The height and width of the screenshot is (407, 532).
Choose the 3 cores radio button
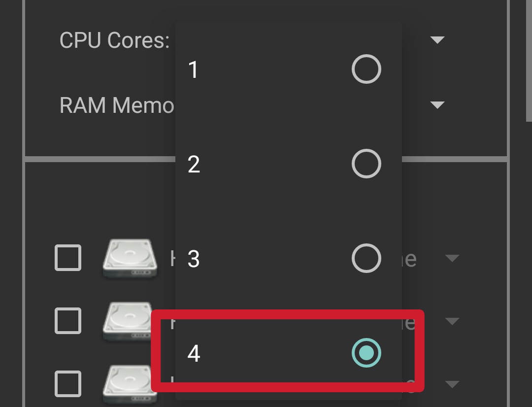pos(366,258)
